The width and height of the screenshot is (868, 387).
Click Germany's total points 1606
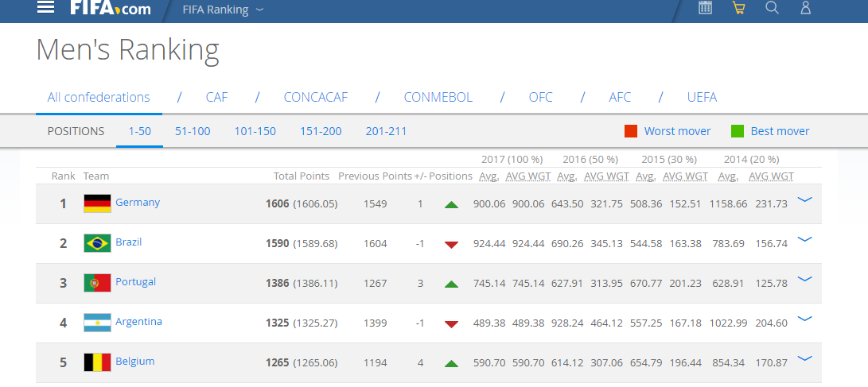[x=278, y=204]
